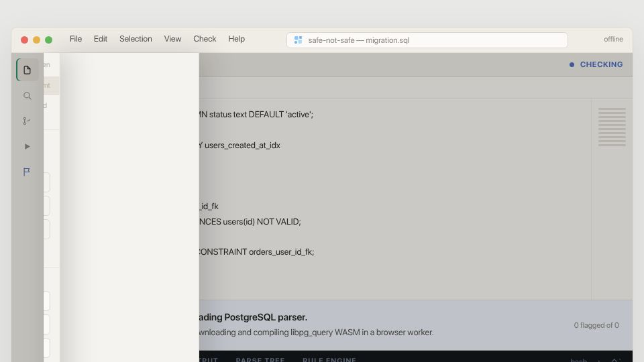The height and width of the screenshot is (362, 644).
Task: Switch to the RULE ENGINE tab
Action: (x=329, y=359)
